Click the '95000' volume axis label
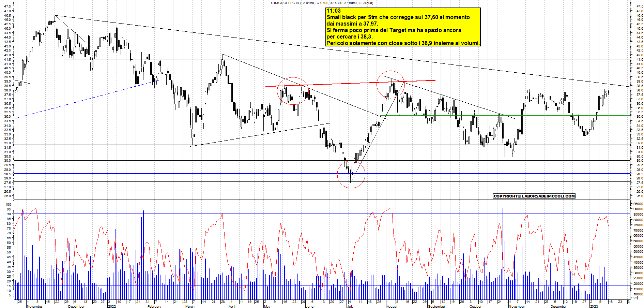Image resolution: width=644 pixels, height=308 pixels. 638,204
